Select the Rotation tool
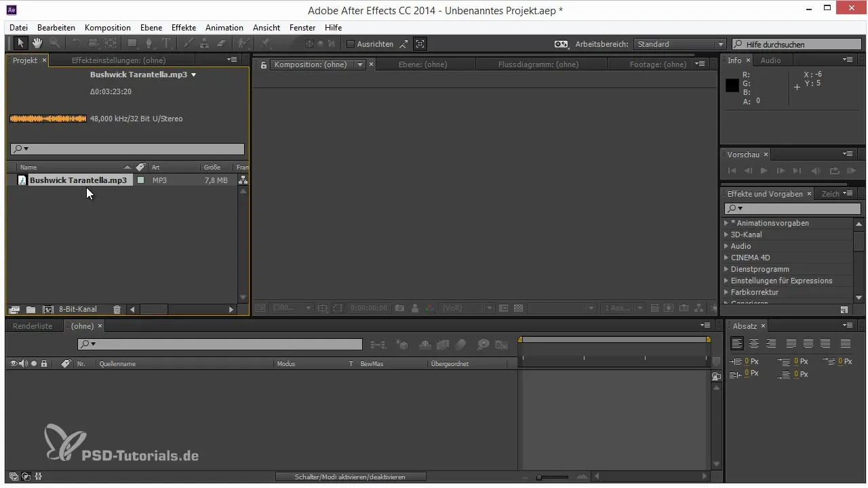The width and height of the screenshot is (868, 488). click(x=77, y=43)
